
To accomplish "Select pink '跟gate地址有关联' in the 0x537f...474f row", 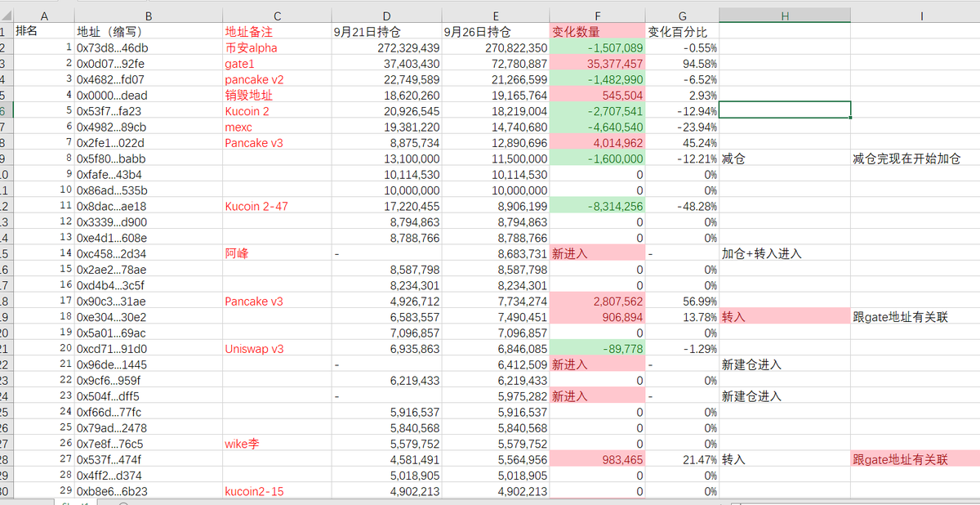I will tap(915, 459).
